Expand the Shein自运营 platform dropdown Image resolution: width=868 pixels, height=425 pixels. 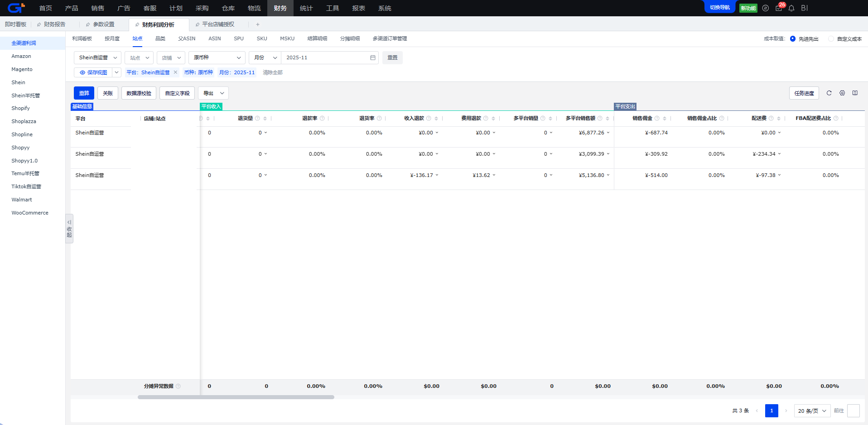click(x=97, y=57)
